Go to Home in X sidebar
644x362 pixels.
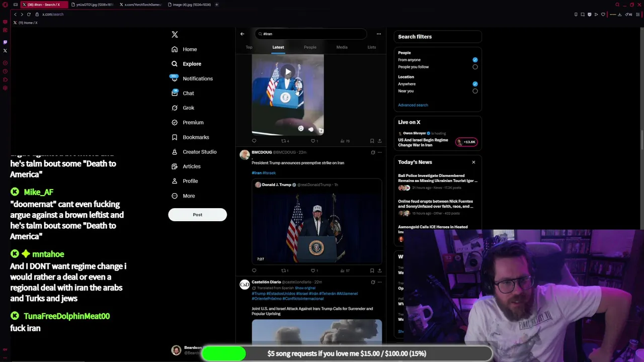tap(184, 49)
